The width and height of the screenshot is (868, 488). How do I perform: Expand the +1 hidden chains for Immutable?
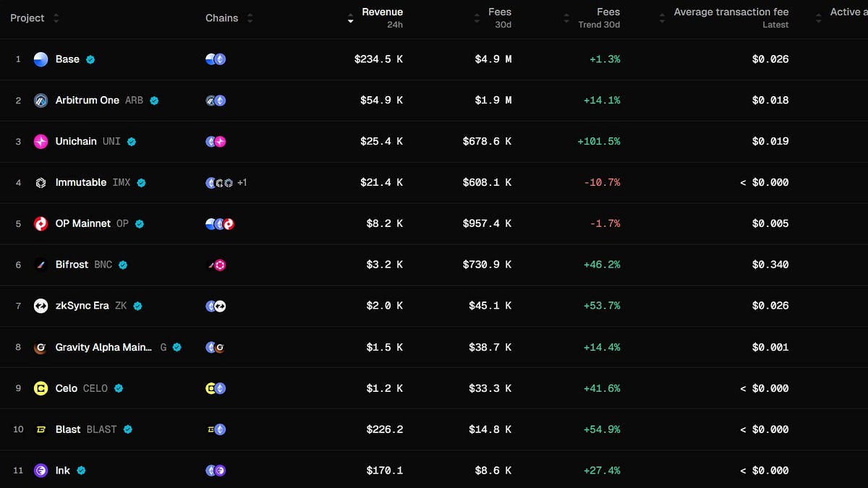pos(241,182)
